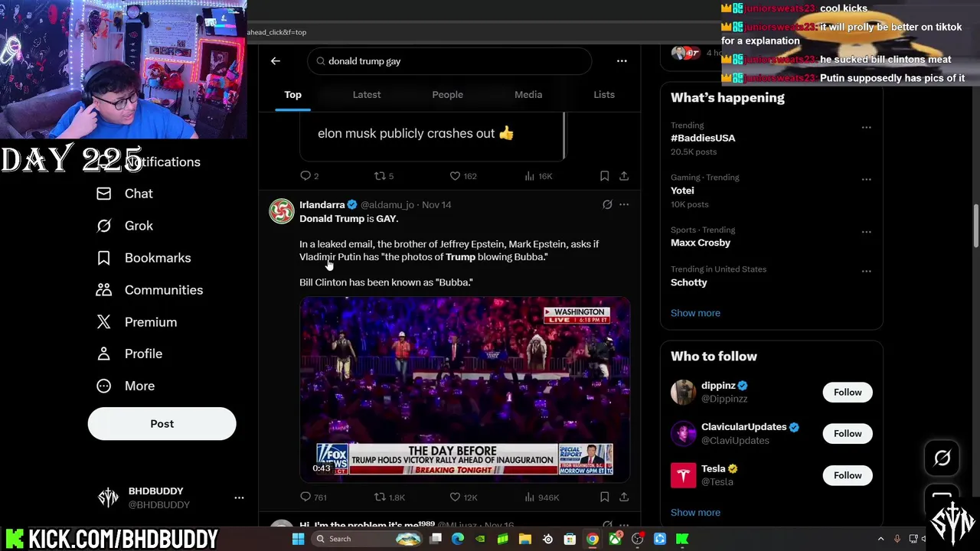Open more options for Schotty trend
980x551 pixels.
(x=866, y=271)
